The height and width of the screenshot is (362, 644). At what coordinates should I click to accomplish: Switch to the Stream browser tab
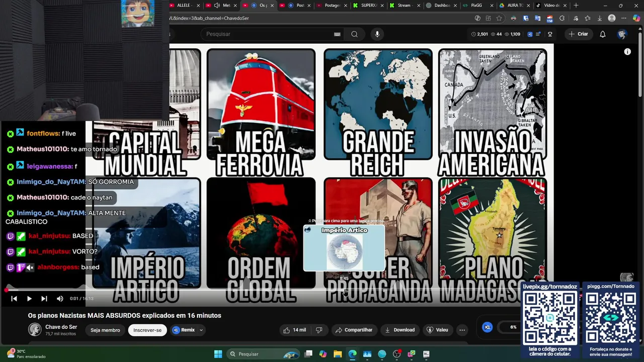pyautogui.click(x=404, y=6)
